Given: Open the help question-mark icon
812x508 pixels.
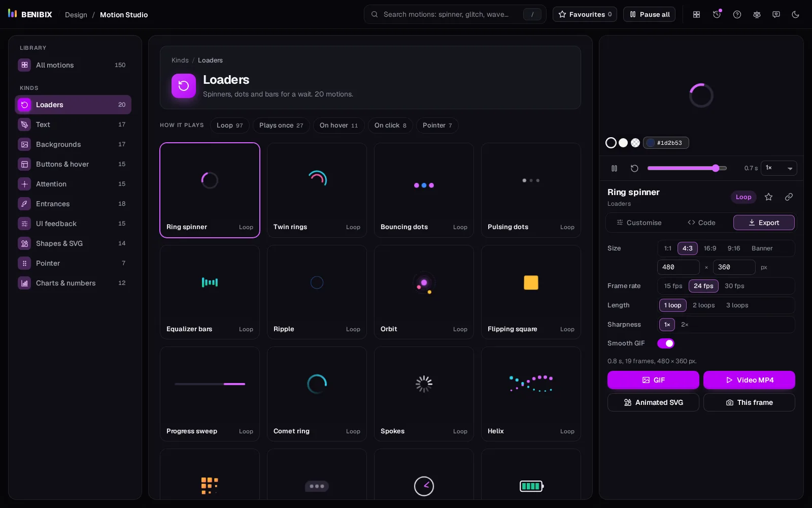Looking at the screenshot, I should click(x=737, y=15).
